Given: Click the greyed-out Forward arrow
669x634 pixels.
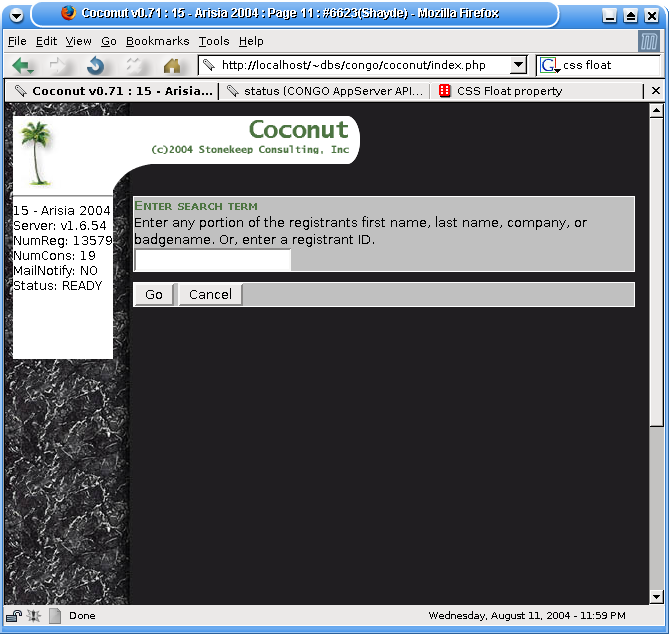Looking at the screenshot, I should point(58,66).
